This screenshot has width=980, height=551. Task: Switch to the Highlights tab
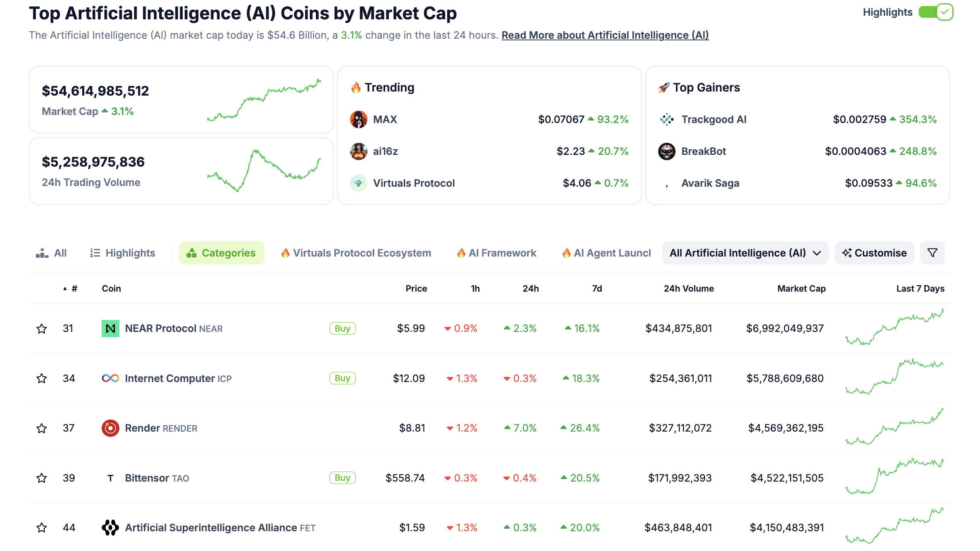[x=123, y=253]
